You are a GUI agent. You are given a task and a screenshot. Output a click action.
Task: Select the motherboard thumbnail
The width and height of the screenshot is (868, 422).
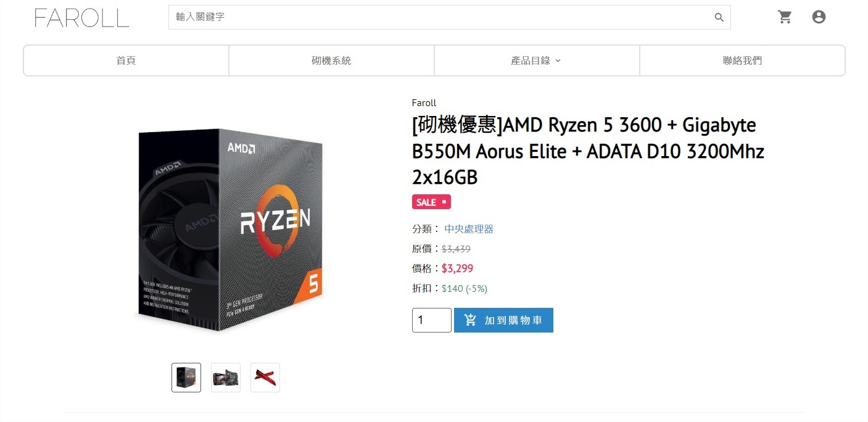point(226,378)
